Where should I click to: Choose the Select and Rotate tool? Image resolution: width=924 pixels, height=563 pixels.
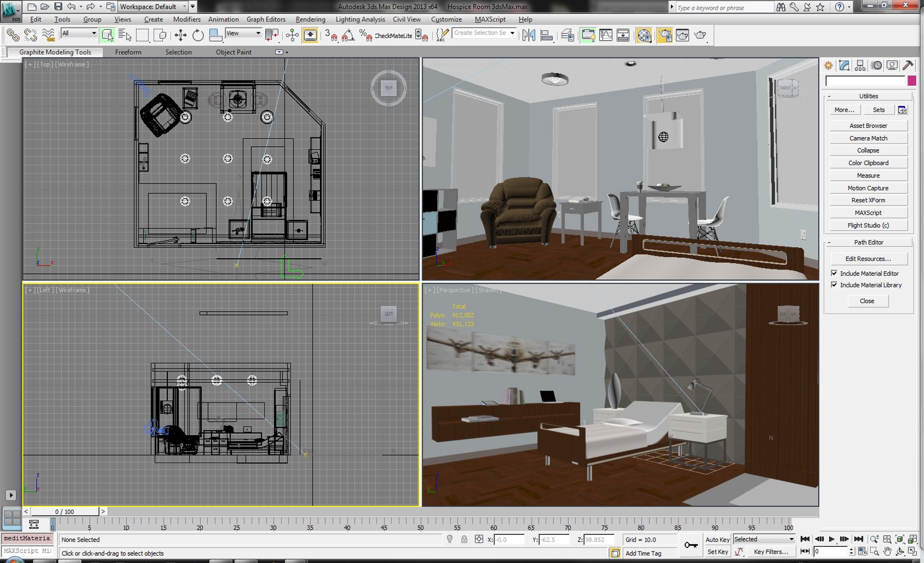coord(198,35)
